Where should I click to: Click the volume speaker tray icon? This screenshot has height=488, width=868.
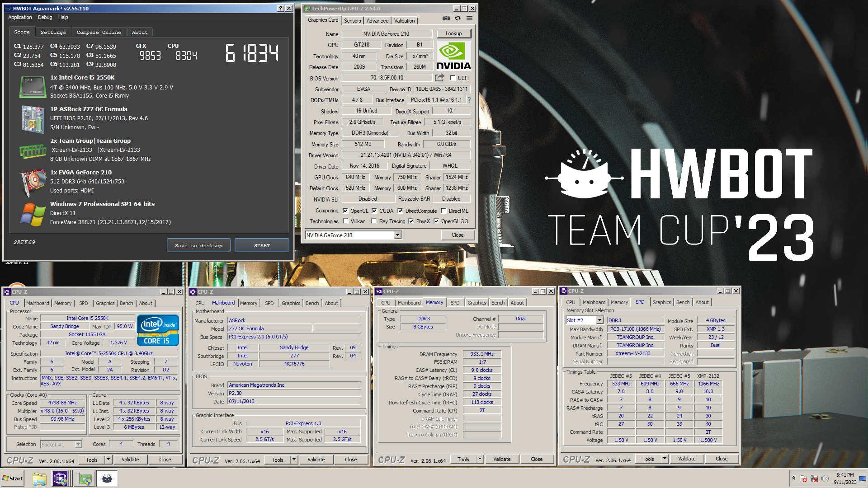[x=825, y=479]
